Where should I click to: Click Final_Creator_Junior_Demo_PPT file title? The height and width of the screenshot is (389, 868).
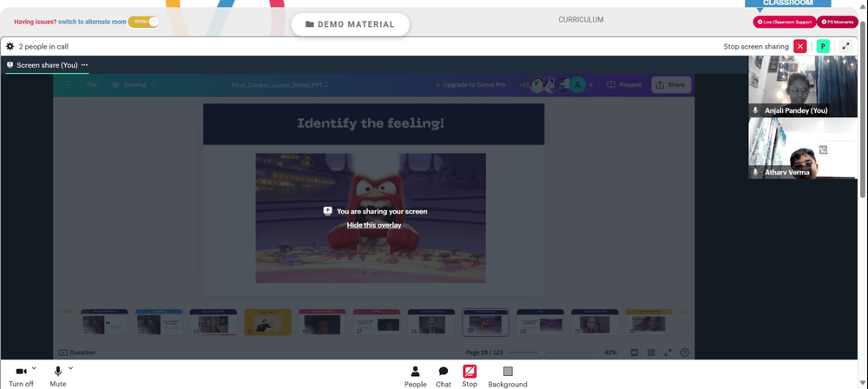click(x=279, y=85)
